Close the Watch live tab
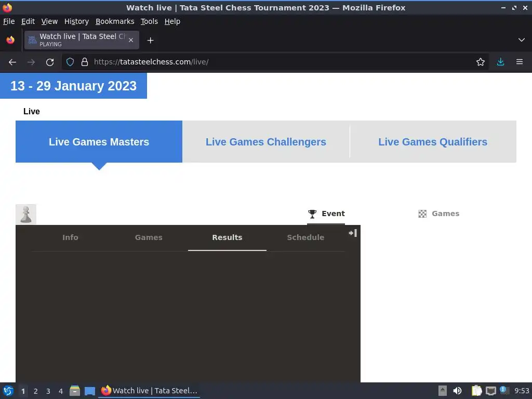This screenshot has height=399, width=532. (x=131, y=40)
